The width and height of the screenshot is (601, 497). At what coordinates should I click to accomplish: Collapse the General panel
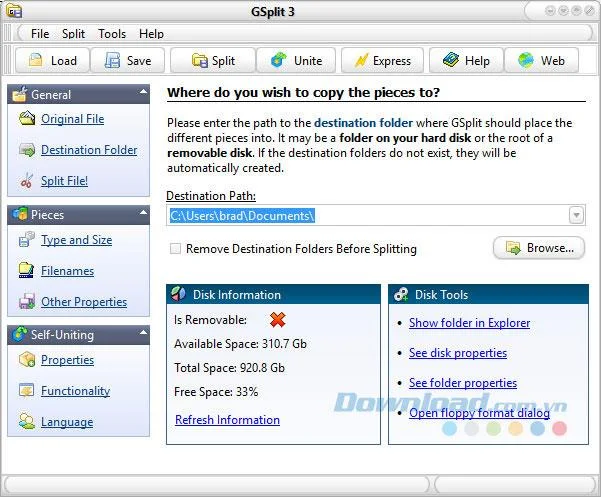[143, 92]
